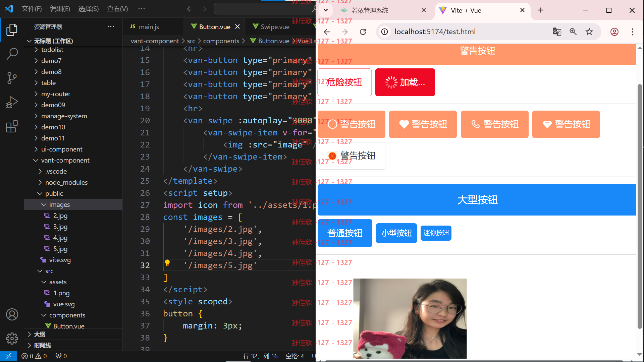Image resolution: width=644 pixels, height=362 pixels.
Task: Open the Manage gear menu
Action: coord(12,339)
